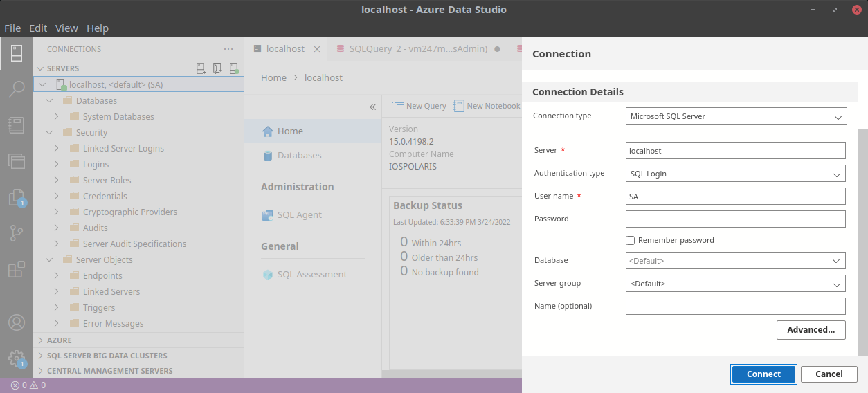Screen dimensions: 868x393
Task: Click the New Query toolbar button
Action: 419,106
